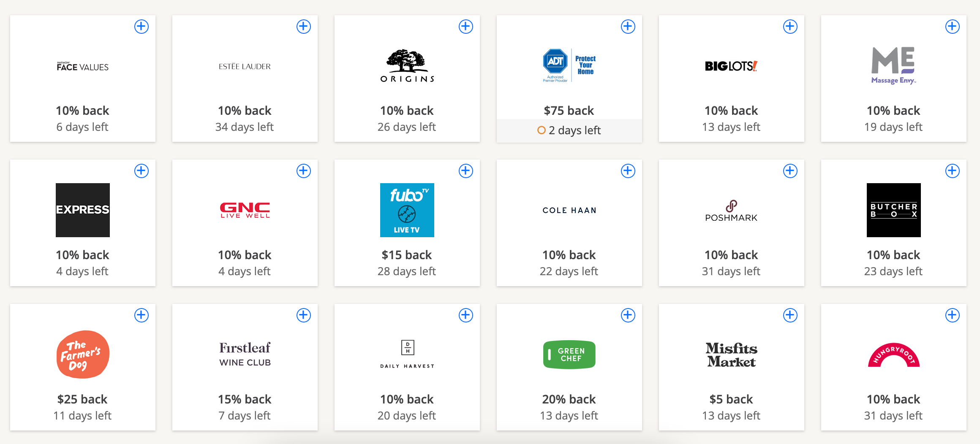Select the Daily Harvest logo
This screenshot has width=980, height=444.
point(407,354)
